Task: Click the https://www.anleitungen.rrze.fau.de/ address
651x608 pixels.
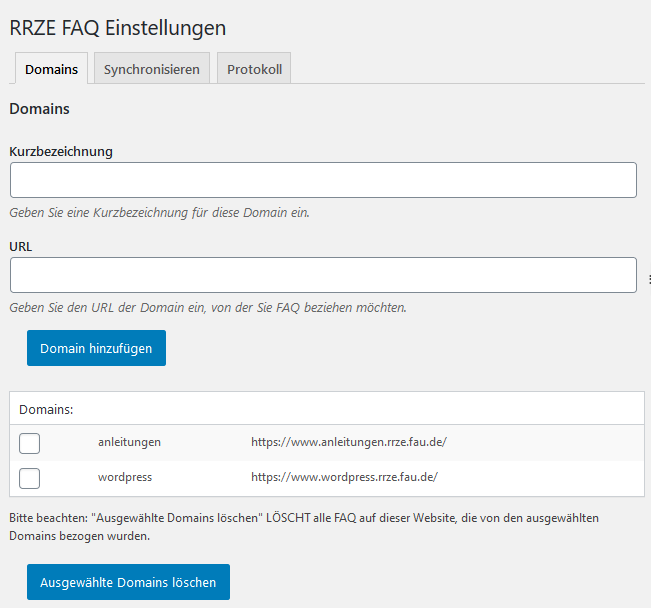Action: pyautogui.click(x=355, y=442)
